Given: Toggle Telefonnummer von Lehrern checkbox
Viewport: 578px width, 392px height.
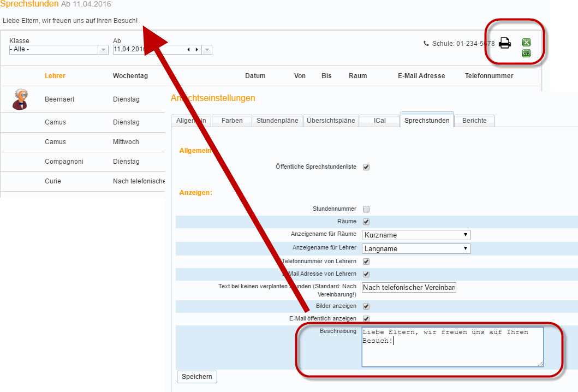Looking at the screenshot, I should pos(366,262).
